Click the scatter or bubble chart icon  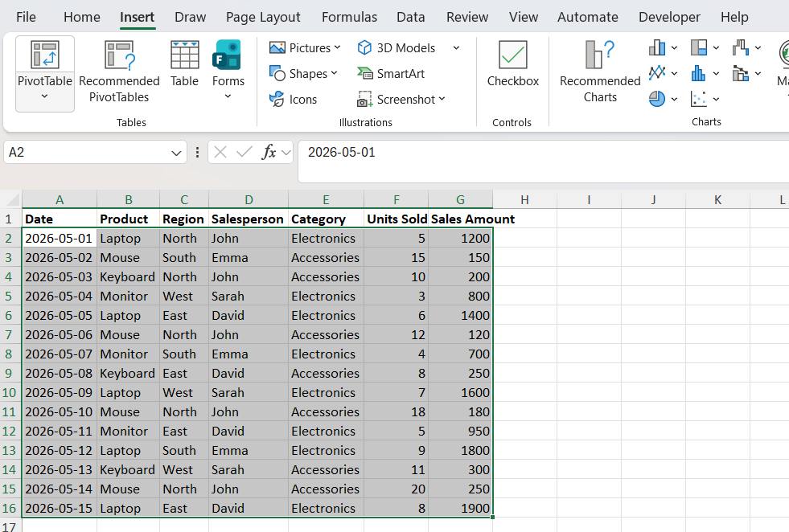pyautogui.click(x=699, y=99)
